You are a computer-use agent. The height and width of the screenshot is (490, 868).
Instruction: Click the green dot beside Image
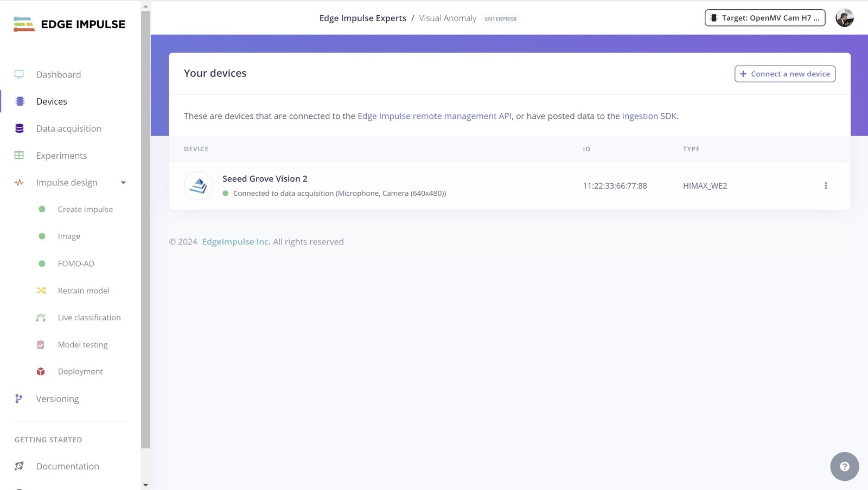[x=42, y=236]
